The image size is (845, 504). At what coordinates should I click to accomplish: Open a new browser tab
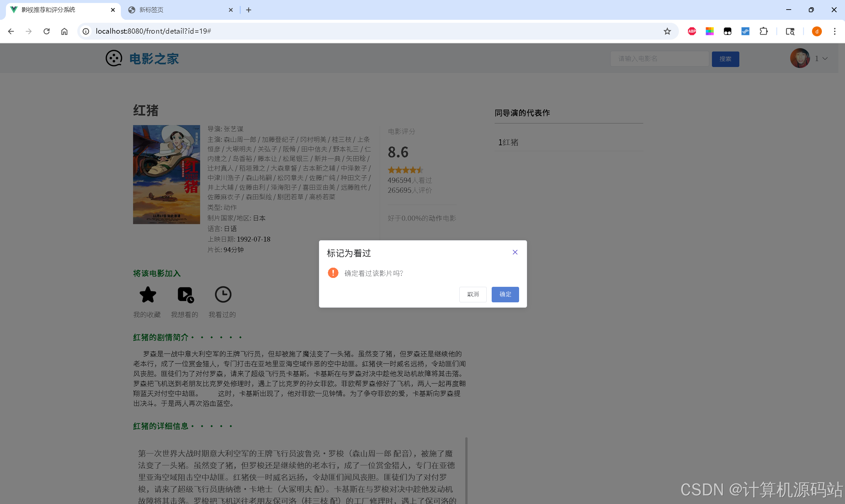pos(249,10)
